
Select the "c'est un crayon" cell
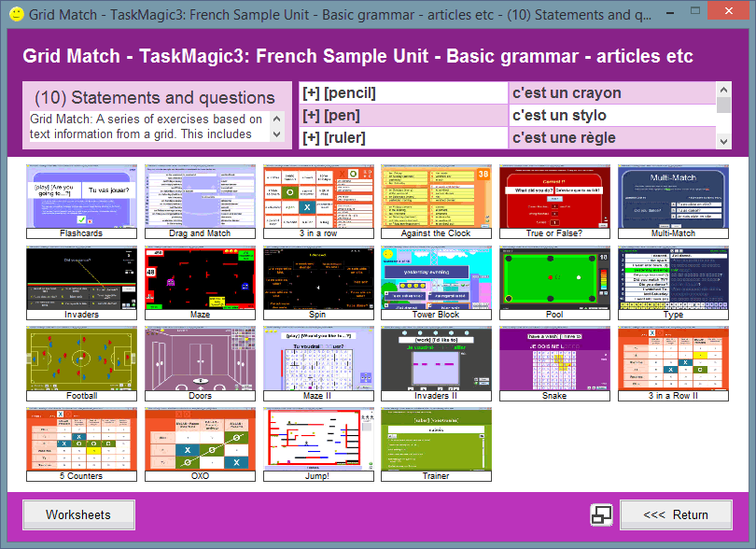(x=612, y=92)
